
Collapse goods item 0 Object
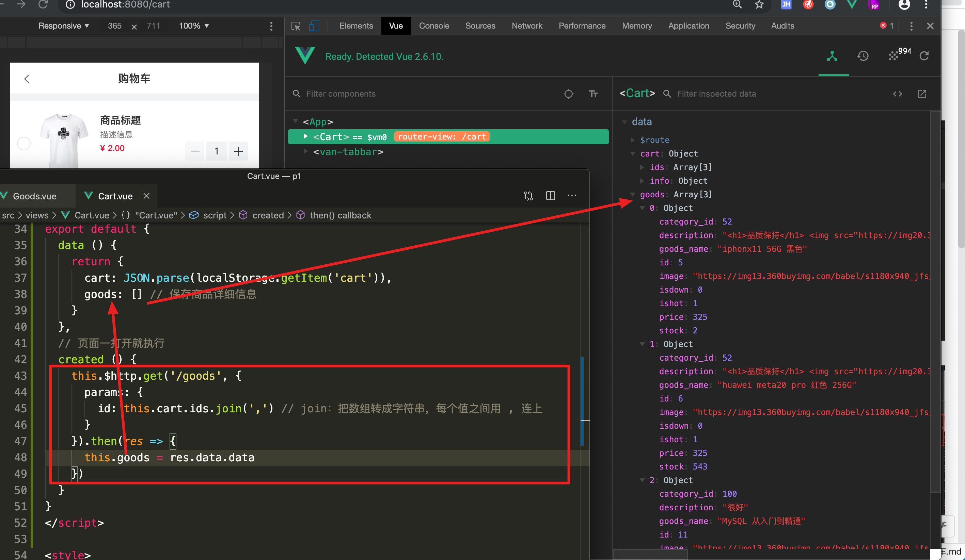642,208
